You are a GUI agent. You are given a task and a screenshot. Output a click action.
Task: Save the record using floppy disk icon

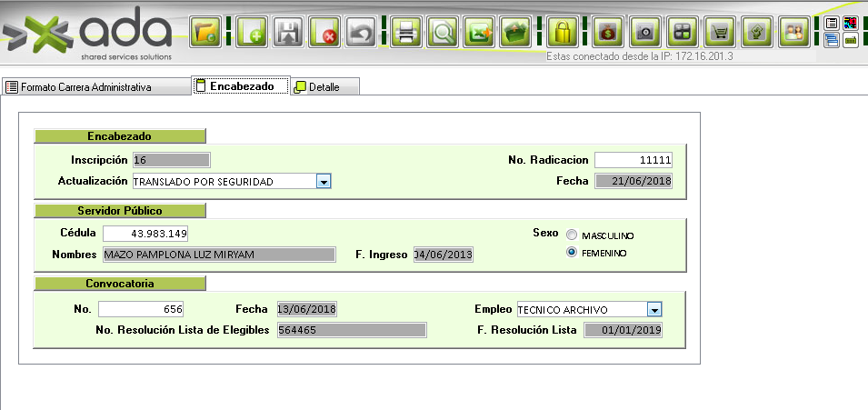click(288, 33)
